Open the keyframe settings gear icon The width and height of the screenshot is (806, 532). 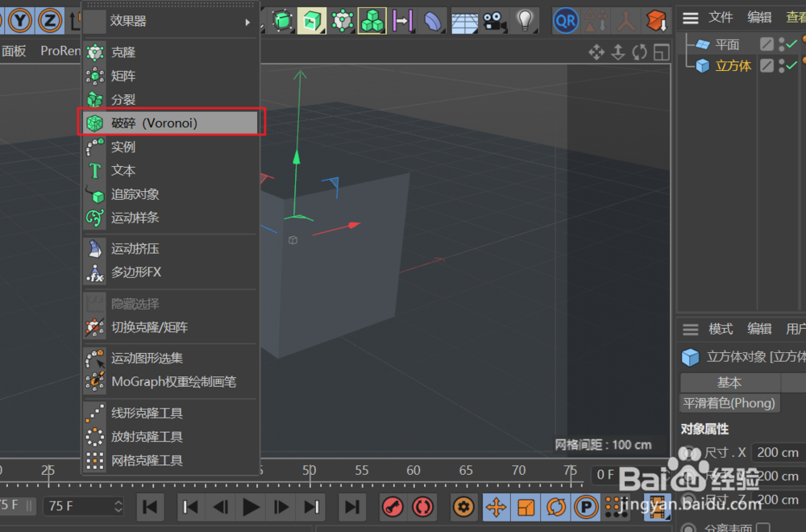(x=463, y=507)
